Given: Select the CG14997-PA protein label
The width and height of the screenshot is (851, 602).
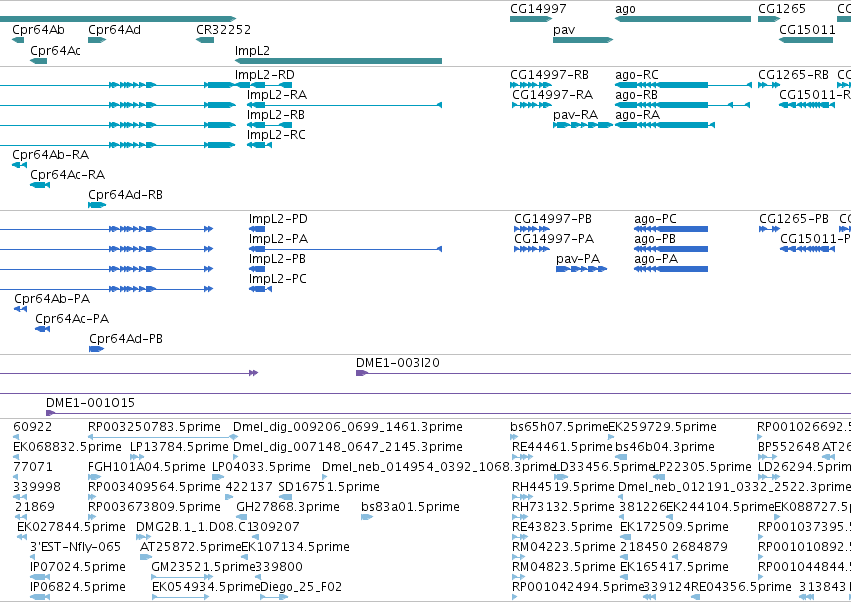Looking at the screenshot, I should (554, 239).
